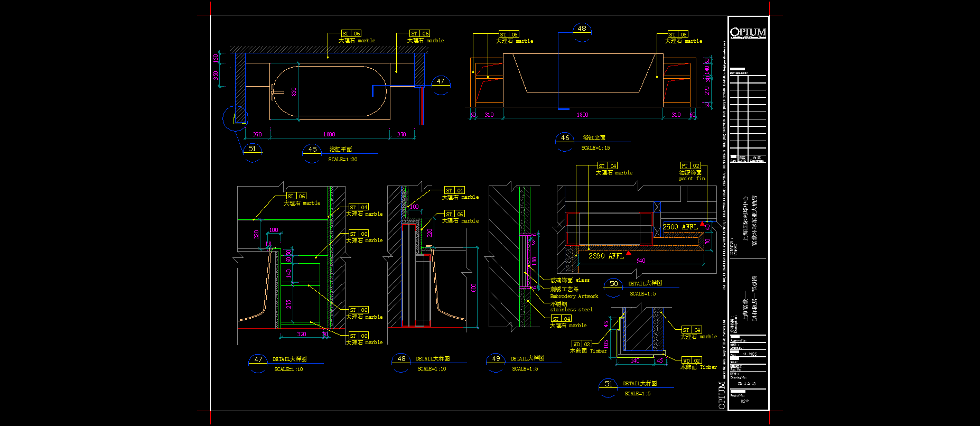Viewport: 980px width, 426px height.
Task: Select the 600 dimension in detail 48
Action: 473,288
